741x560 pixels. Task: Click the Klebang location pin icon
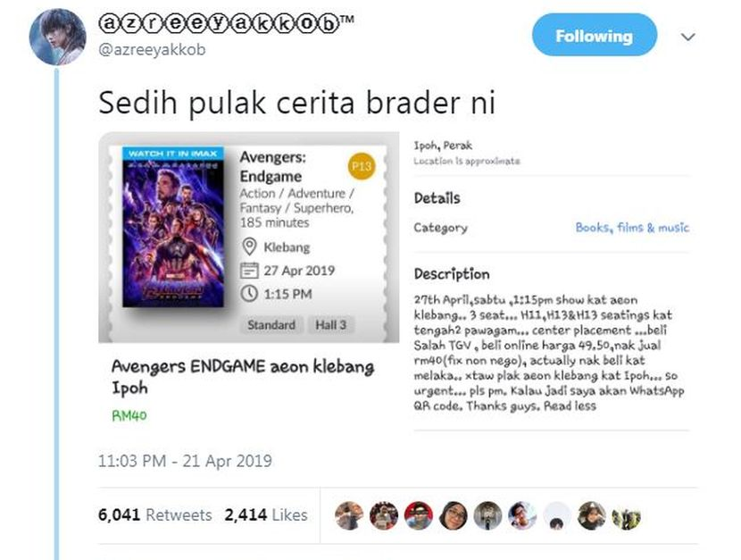(x=249, y=247)
